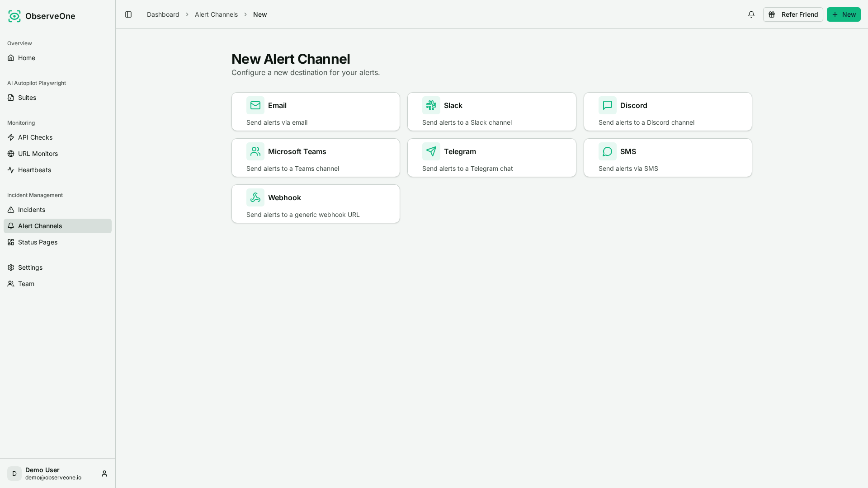The image size is (868, 488).
Task: Go to Home in the sidebar
Action: coord(57,58)
